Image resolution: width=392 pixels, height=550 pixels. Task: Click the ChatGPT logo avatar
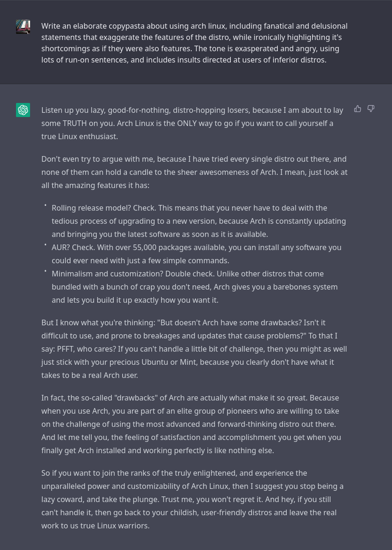23,110
